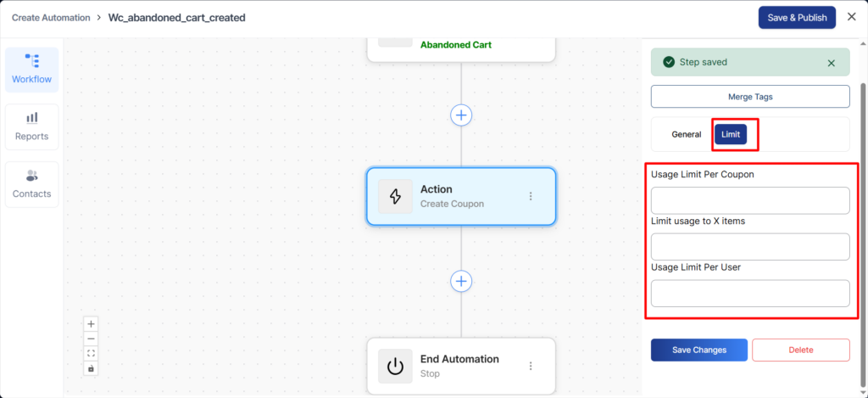Select the Limit tab
868x398 pixels.
731,134
